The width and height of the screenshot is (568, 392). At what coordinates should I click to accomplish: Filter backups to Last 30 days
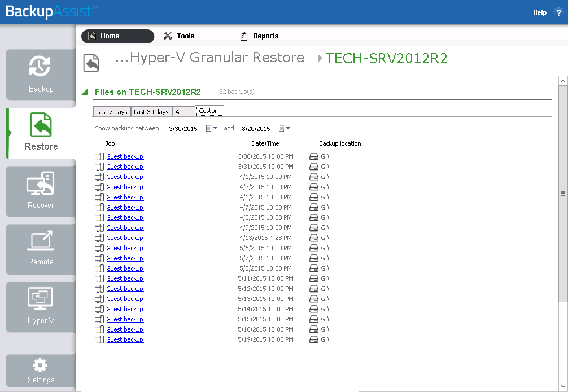tap(151, 112)
